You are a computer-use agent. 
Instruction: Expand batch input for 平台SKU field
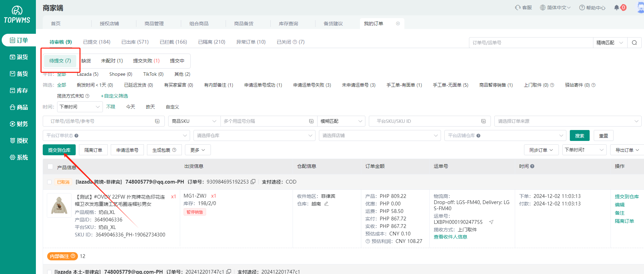tap(483, 121)
